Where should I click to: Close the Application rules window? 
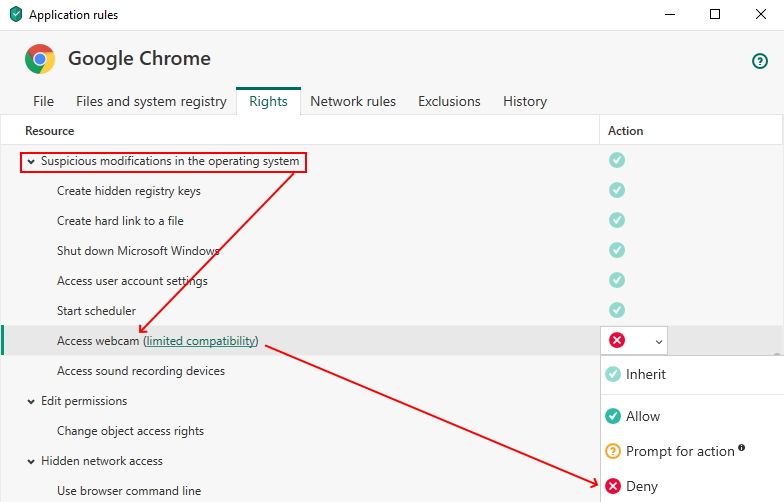coord(760,14)
